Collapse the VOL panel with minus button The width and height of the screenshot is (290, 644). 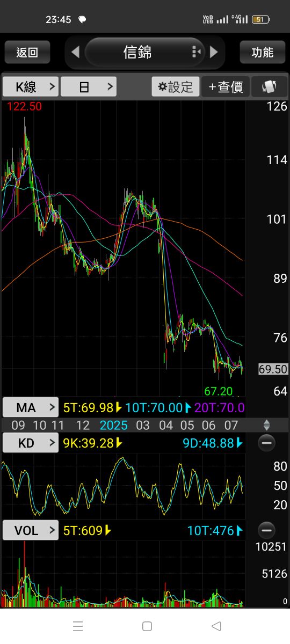click(x=266, y=531)
